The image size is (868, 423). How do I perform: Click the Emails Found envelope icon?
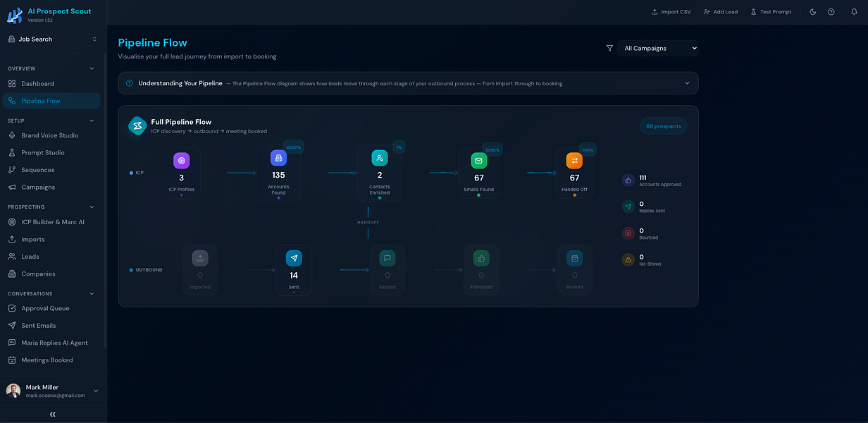click(479, 161)
